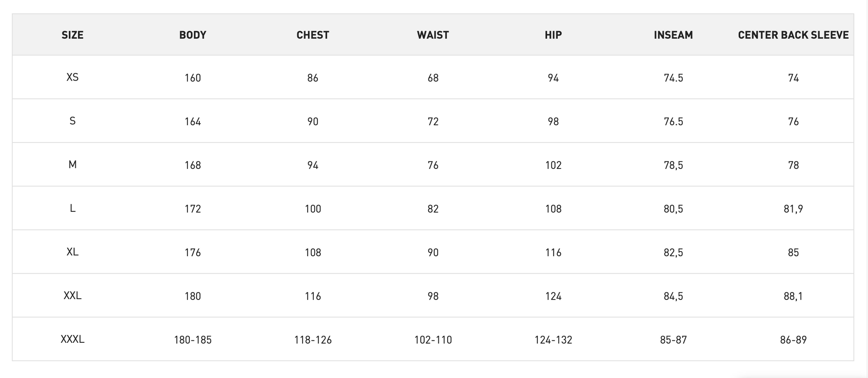
Task: Select the XL size row label
Action: (72, 252)
